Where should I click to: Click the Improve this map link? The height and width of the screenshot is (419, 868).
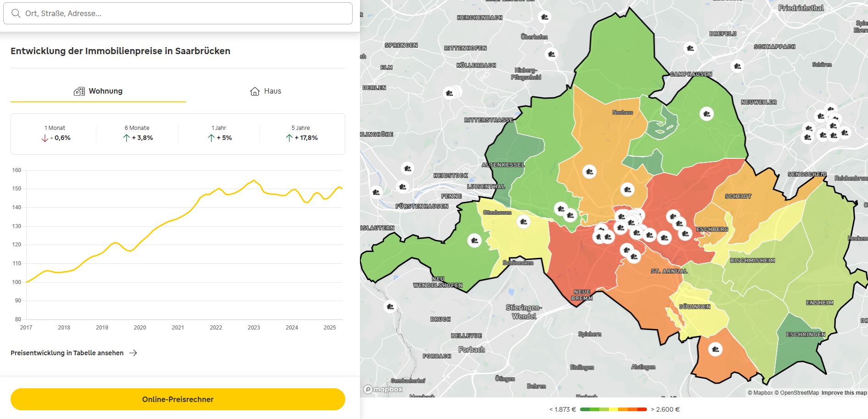point(844,392)
